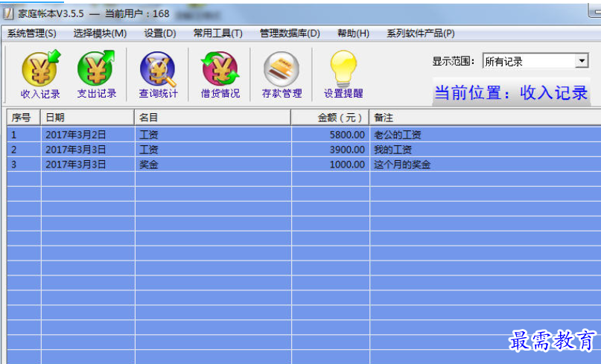Open the 系统管理(S) menu

(x=32, y=33)
